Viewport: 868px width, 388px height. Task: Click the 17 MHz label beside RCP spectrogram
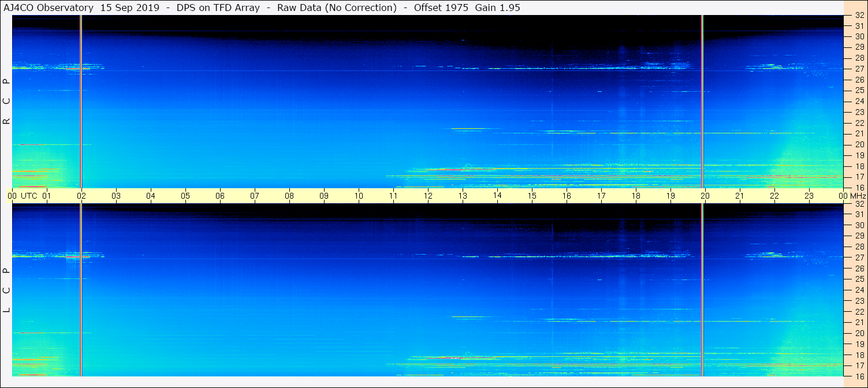(859, 177)
